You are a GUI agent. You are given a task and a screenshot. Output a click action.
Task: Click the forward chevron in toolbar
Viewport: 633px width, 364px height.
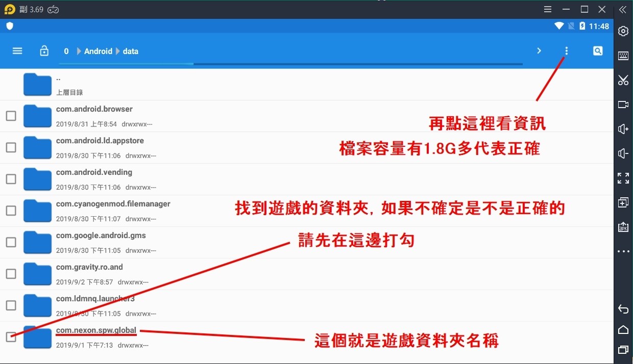(x=539, y=51)
